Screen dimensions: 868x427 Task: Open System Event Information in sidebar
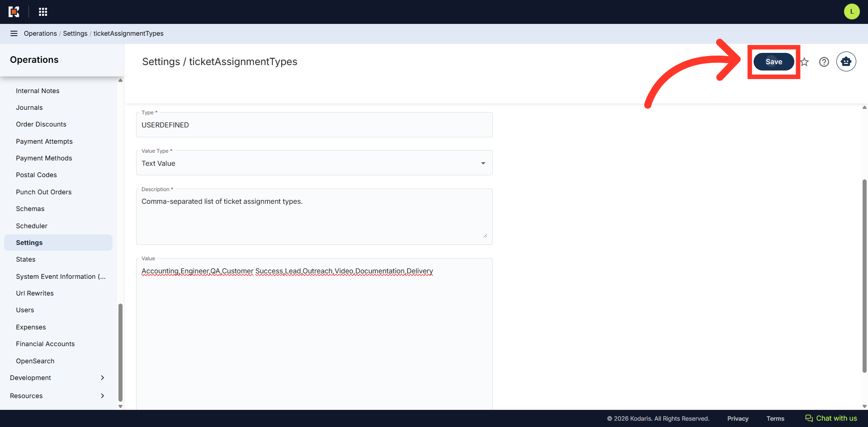[x=61, y=277]
